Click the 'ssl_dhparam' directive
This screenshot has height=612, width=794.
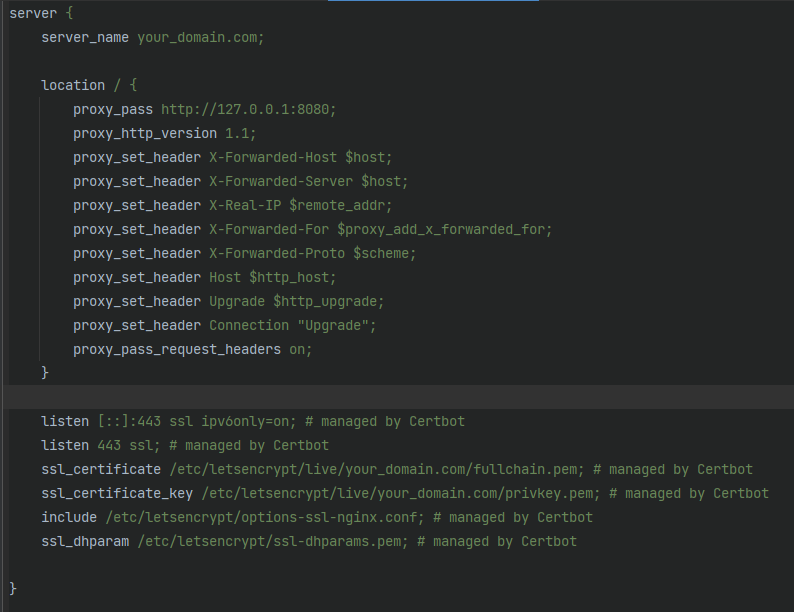pos(85,541)
